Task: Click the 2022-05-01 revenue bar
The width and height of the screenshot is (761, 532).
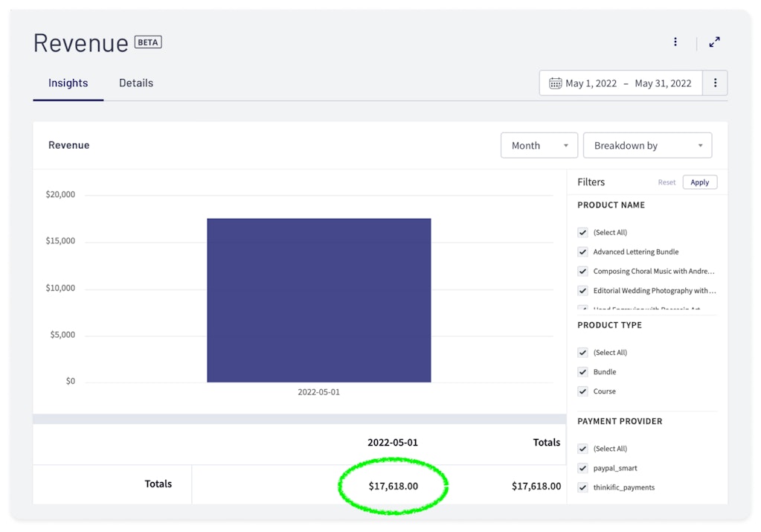Action: pyautogui.click(x=318, y=298)
